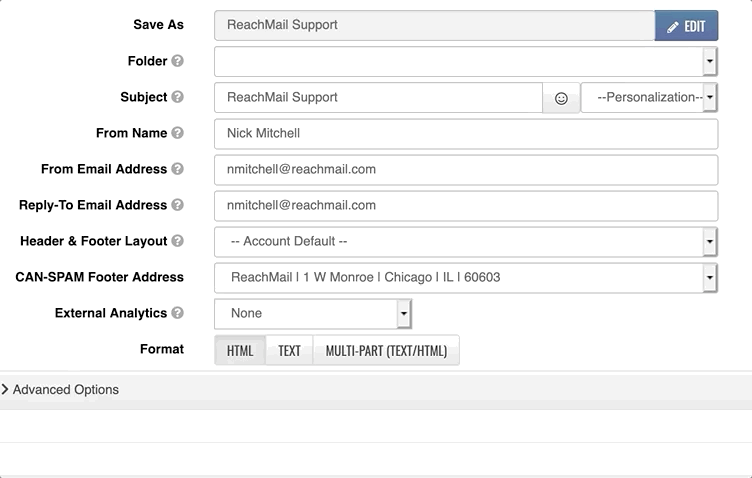Click the Subject text field
This screenshot has height=478, width=752.
[378, 98]
